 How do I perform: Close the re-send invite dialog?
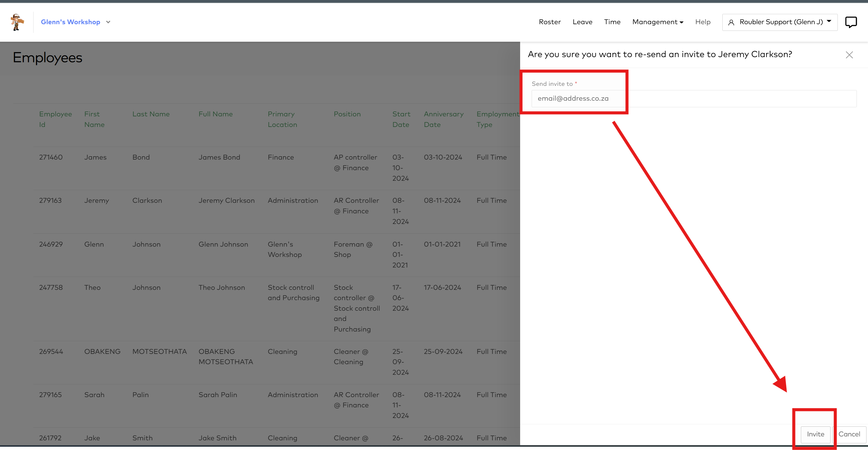pyautogui.click(x=849, y=55)
